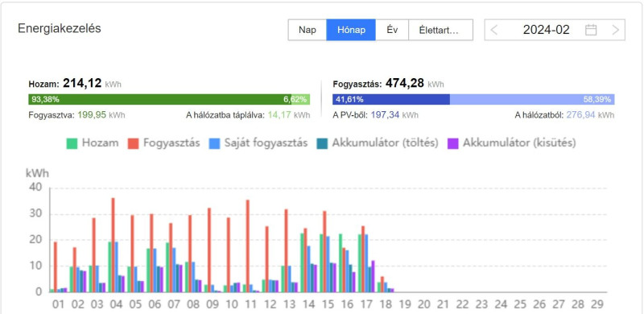
Task: Click A hálózatba táplálva 14,17 kWh
Action: click(x=248, y=115)
